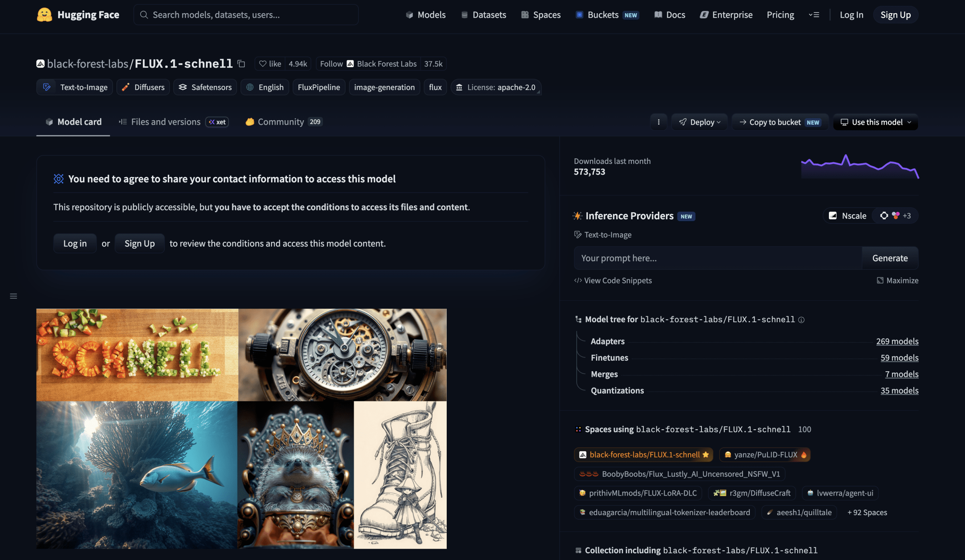Open black-forest-labs/FLUX.1-schnell space
965x560 pixels.
pyautogui.click(x=643, y=454)
